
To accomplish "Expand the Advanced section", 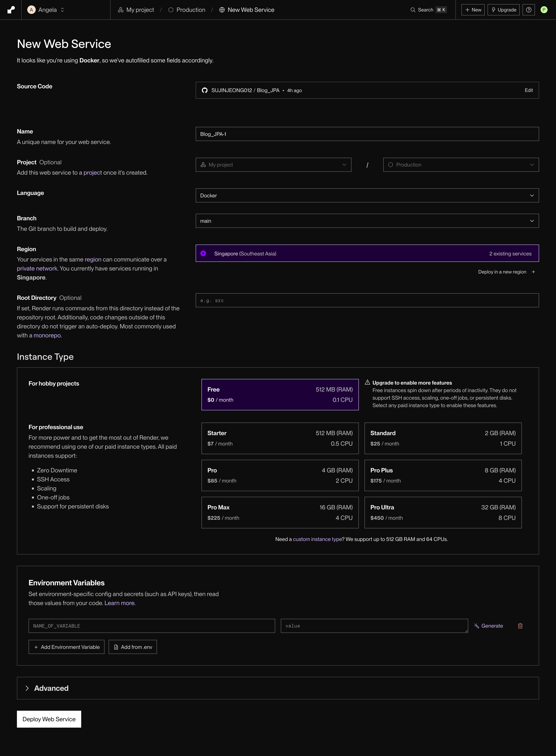I will click(x=51, y=688).
